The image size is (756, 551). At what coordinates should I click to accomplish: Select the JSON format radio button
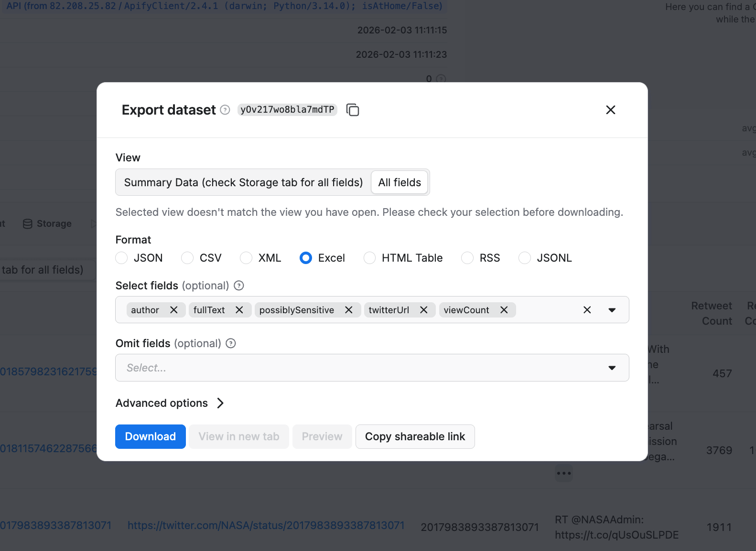pos(122,258)
